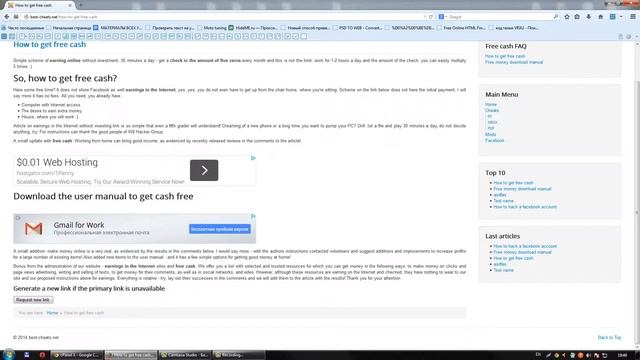Go to the browser home icon
Screen dimensions: 640x360
(x=600, y=17)
